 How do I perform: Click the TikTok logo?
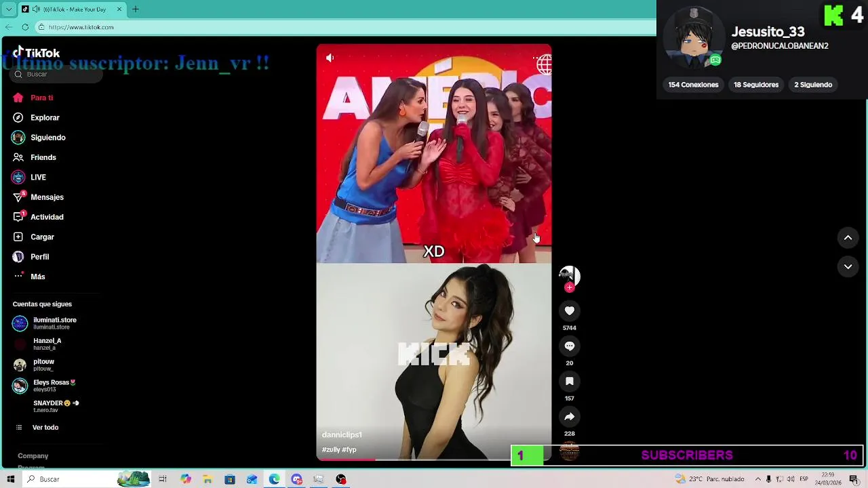(x=36, y=53)
